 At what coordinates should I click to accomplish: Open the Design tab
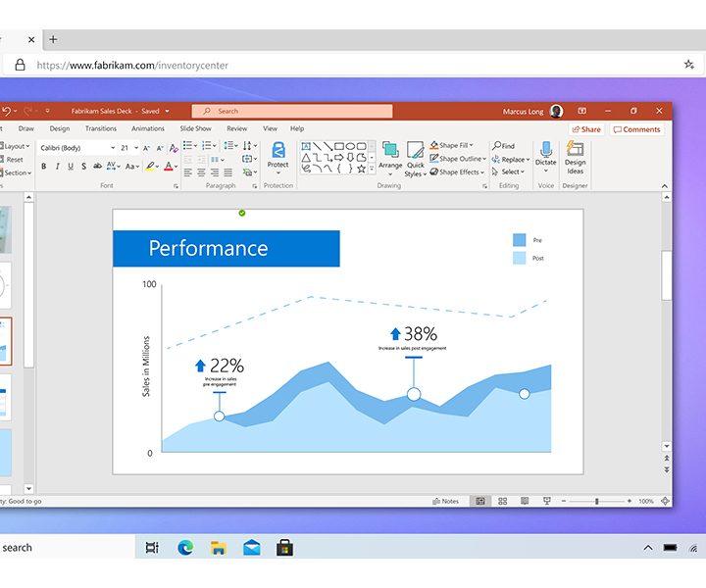[x=60, y=128]
